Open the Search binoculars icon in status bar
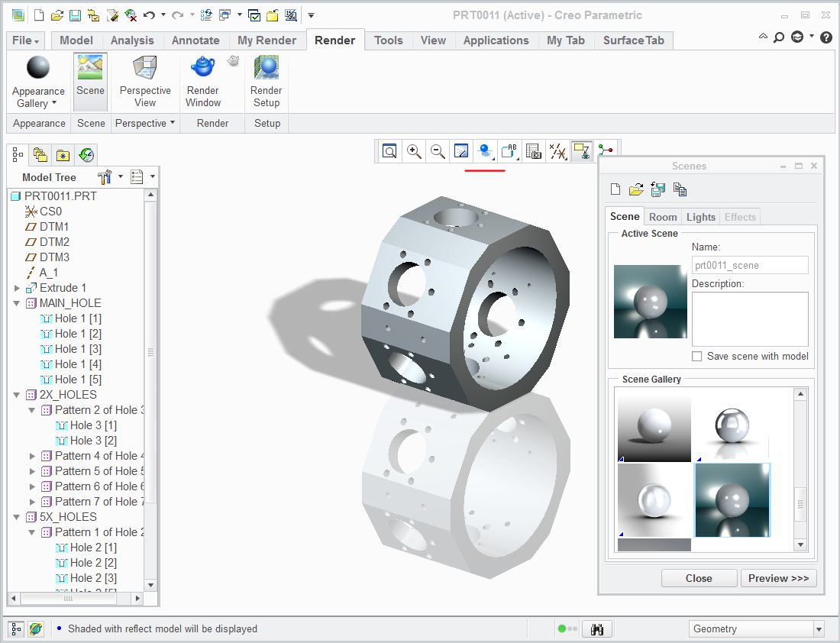The image size is (840, 643). pyautogui.click(x=597, y=629)
